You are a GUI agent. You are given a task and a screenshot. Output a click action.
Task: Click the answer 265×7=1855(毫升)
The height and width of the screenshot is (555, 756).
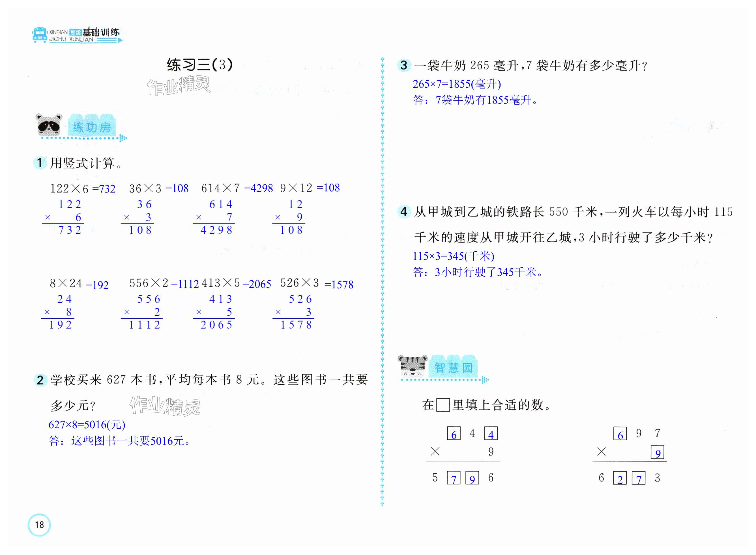(x=456, y=84)
